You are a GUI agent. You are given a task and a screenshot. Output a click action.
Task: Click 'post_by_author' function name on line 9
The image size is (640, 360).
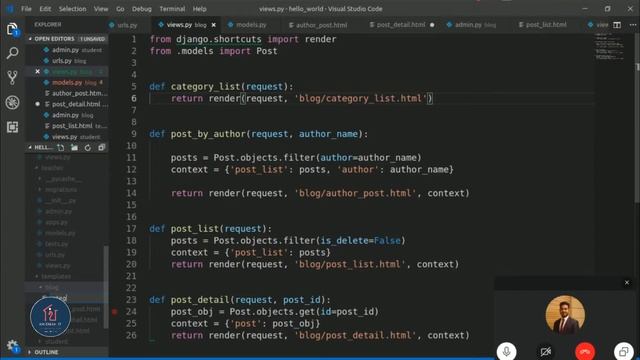tap(208, 134)
